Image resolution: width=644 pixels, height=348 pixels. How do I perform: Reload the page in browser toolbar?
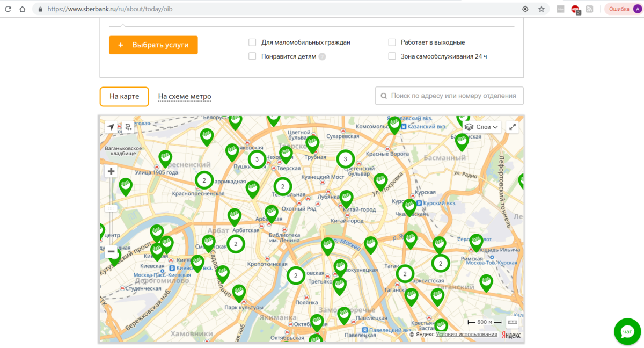(8, 9)
